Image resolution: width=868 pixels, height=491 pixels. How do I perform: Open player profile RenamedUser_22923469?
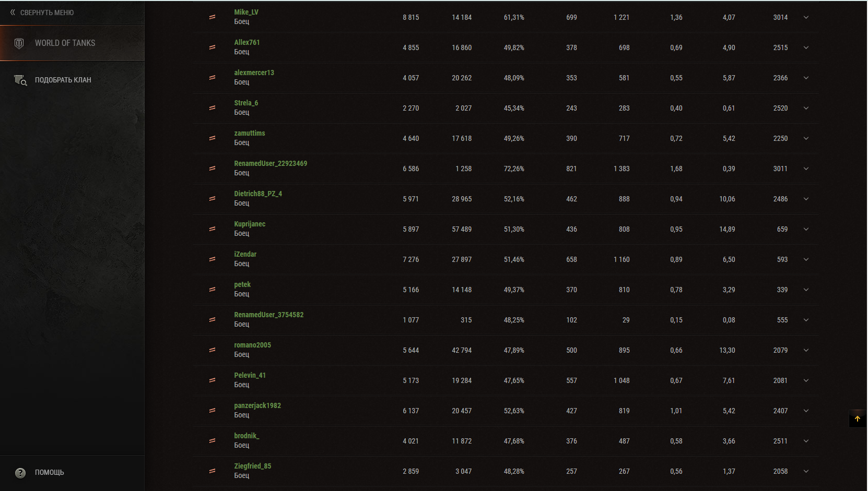click(x=271, y=163)
